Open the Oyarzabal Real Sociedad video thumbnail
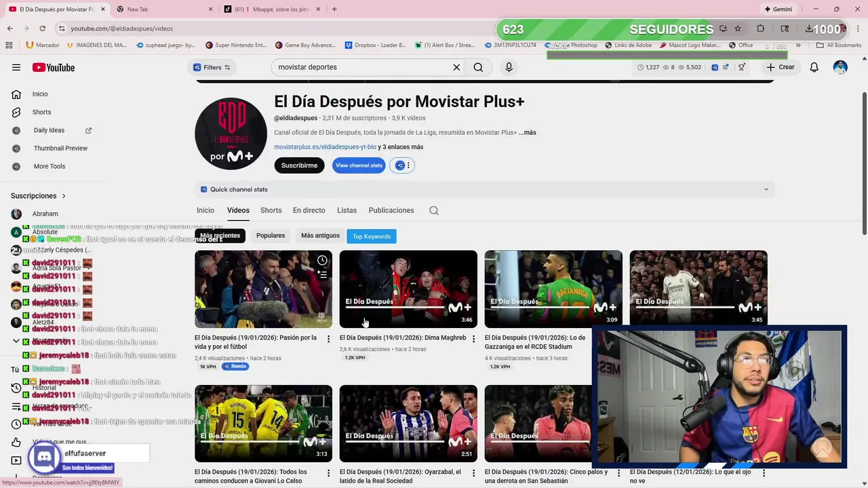Viewport: 868px width, 488px height. 408,424
